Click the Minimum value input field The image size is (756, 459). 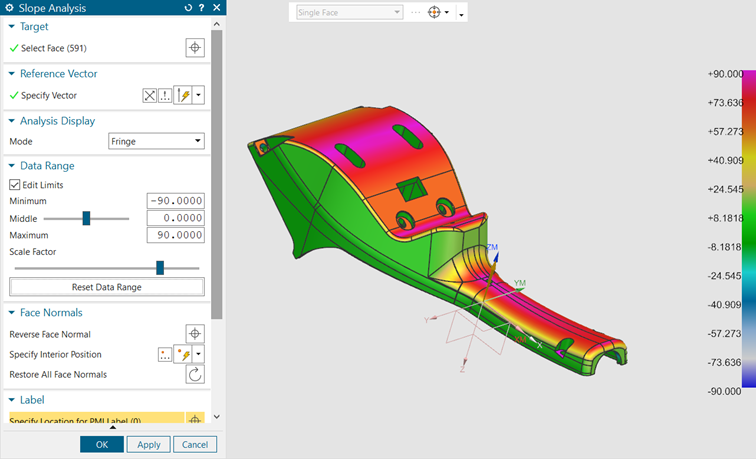click(x=175, y=201)
